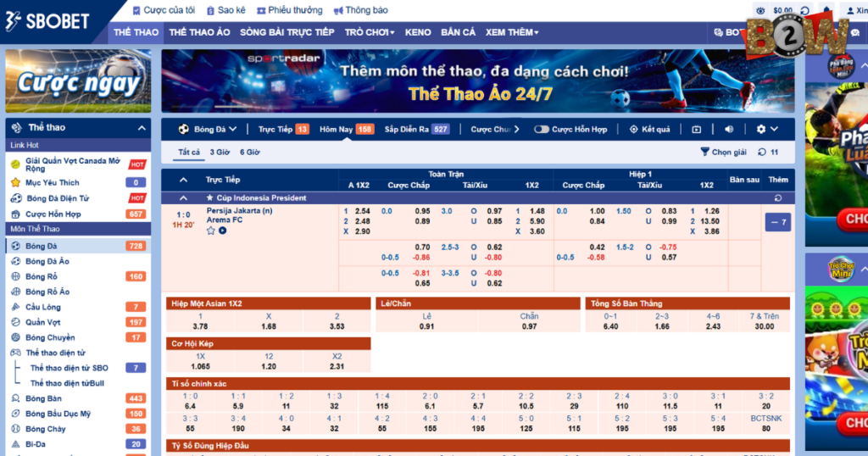Click the SBOBET logo
Screen dimensions: 868x456
[47, 21]
